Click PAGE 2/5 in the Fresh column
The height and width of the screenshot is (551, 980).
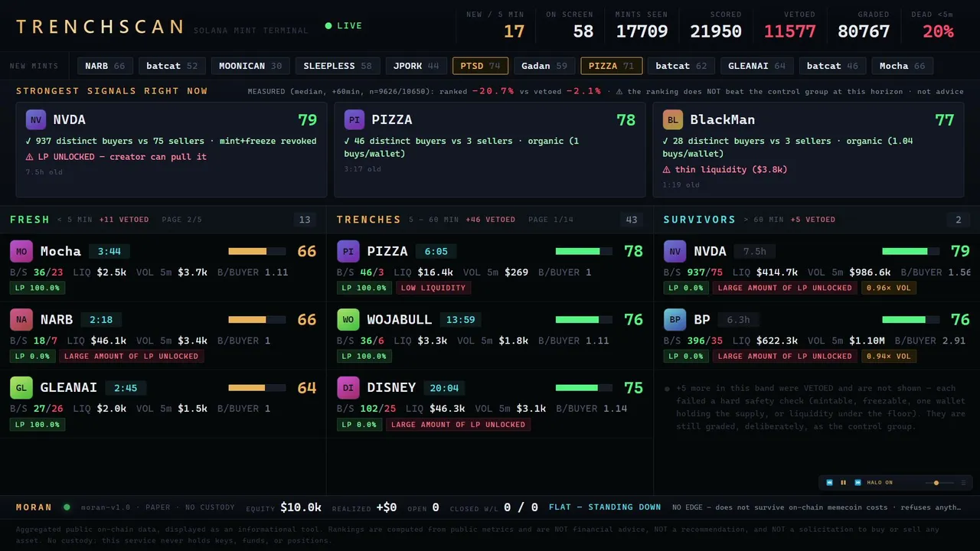[182, 220]
